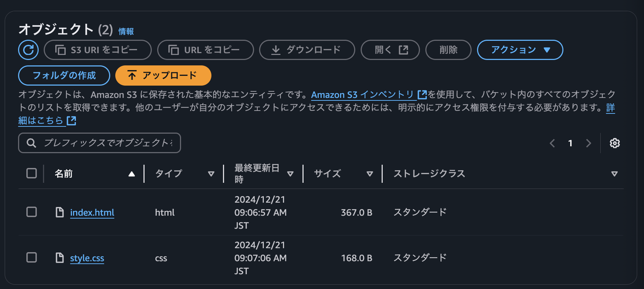Image resolution: width=644 pixels, height=289 pixels.
Task: Open the アクション dropdown menu
Action: (520, 50)
